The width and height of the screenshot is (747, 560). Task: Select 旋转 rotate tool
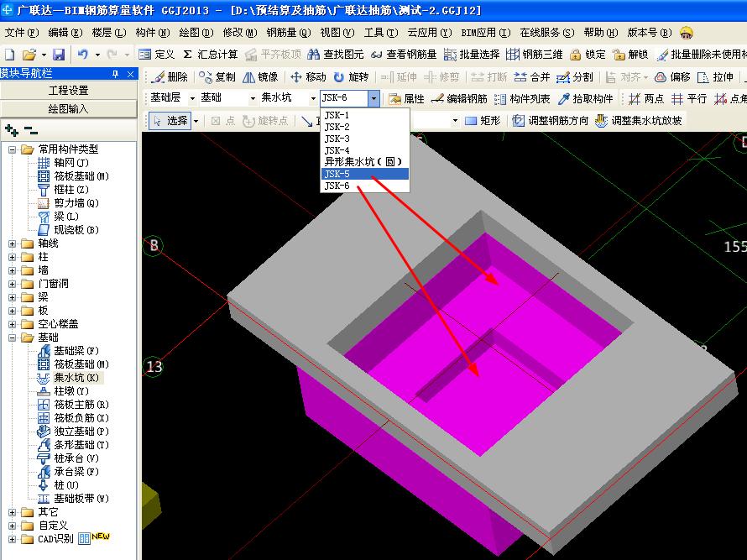coord(351,76)
